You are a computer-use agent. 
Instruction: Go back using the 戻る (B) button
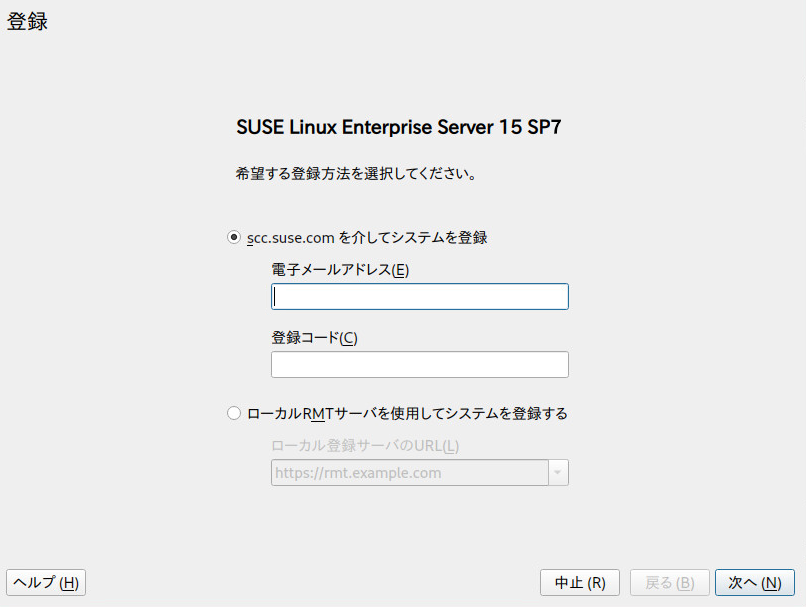[670, 582]
